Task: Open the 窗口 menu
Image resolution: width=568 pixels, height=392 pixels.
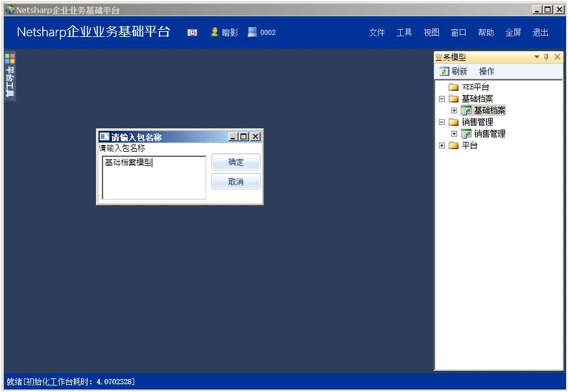Action: [458, 32]
